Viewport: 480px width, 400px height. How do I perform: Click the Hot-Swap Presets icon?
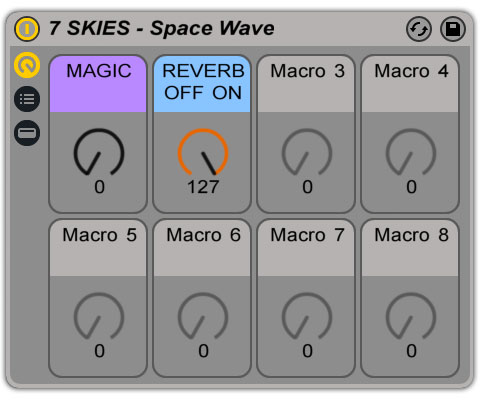pyautogui.click(x=419, y=29)
